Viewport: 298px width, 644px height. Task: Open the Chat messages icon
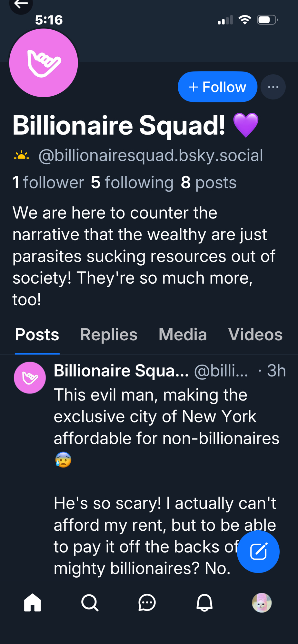tap(147, 602)
